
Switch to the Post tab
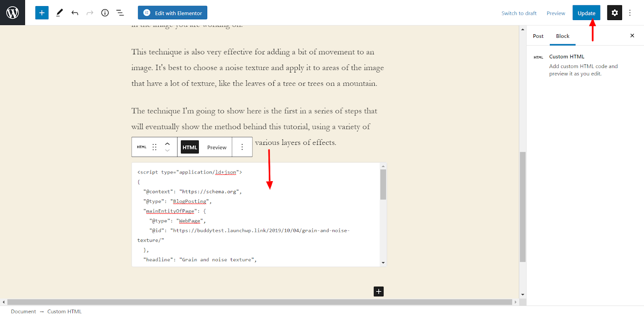[x=538, y=36]
